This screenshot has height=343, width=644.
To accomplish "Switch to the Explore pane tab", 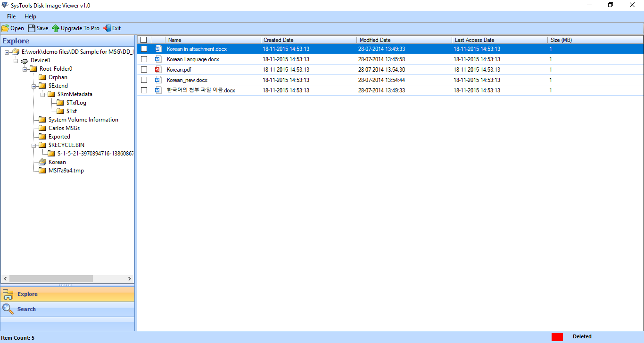I will 67,294.
